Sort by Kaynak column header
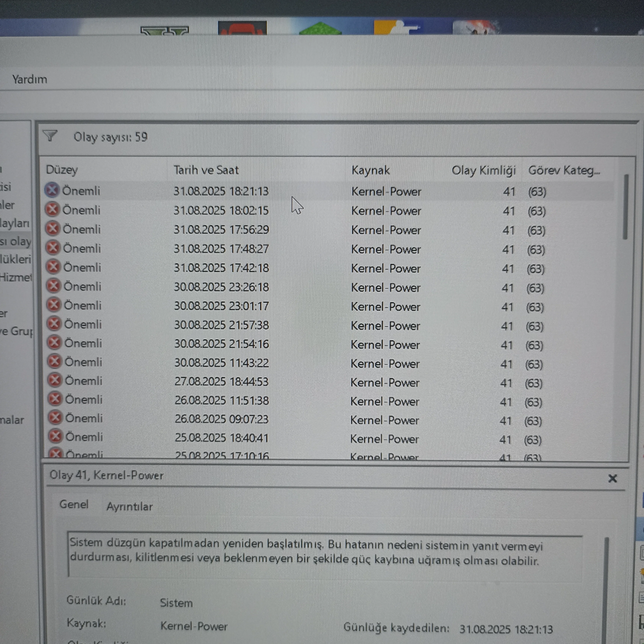The image size is (644, 644). [x=370, y=170]
